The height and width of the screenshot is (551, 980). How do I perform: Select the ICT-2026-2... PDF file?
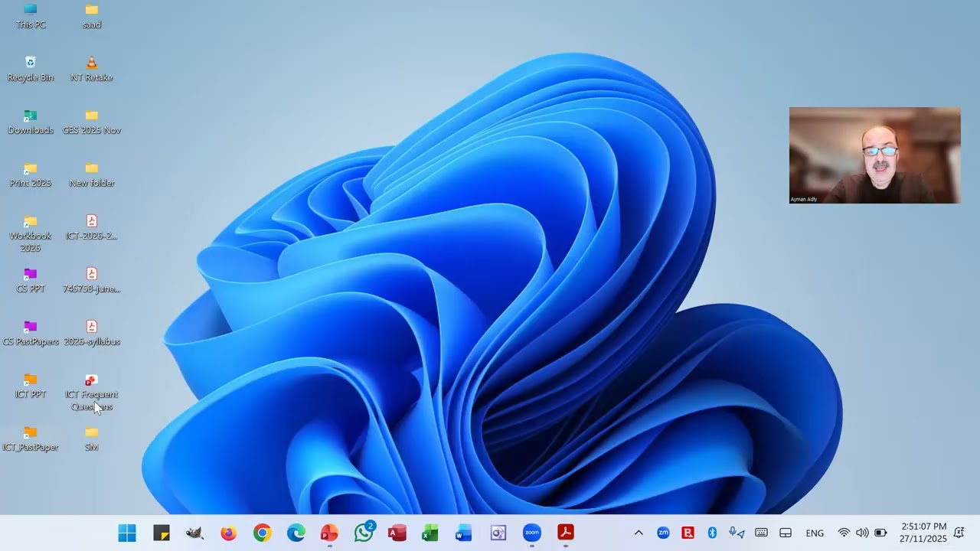92,227
